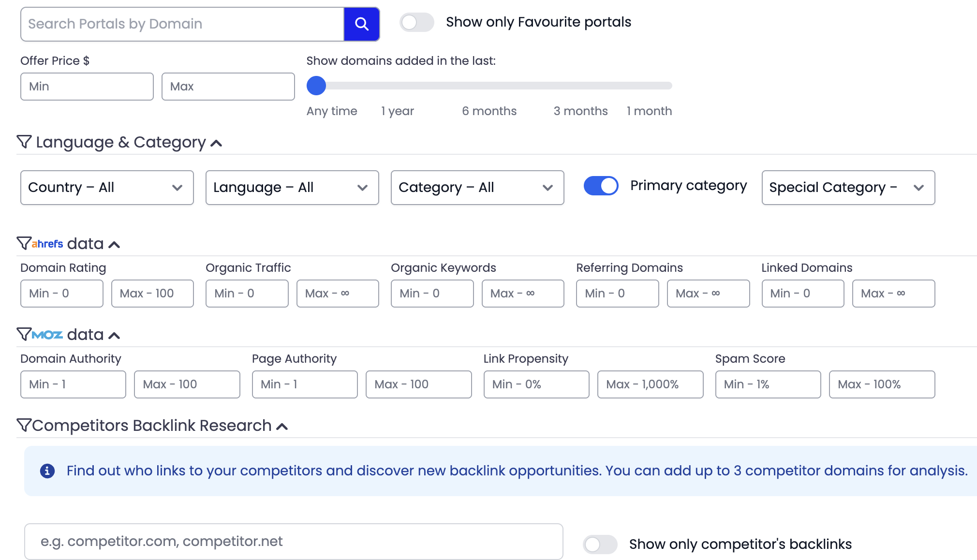
Task: Open the Category – All dropdown
Action: 477,188
